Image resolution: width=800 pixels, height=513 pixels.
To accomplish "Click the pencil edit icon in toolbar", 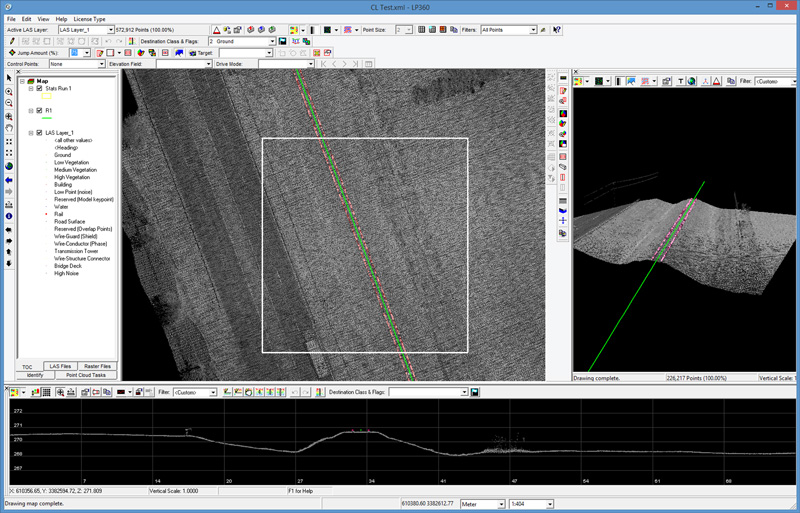I will pyautogui.click(x=12, y=41).
